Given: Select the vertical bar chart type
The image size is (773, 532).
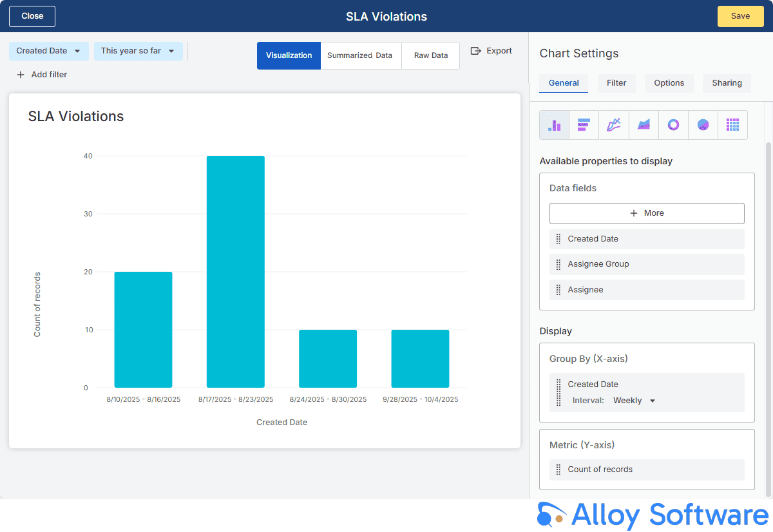Looking at the screenshot, I should 554,125.
